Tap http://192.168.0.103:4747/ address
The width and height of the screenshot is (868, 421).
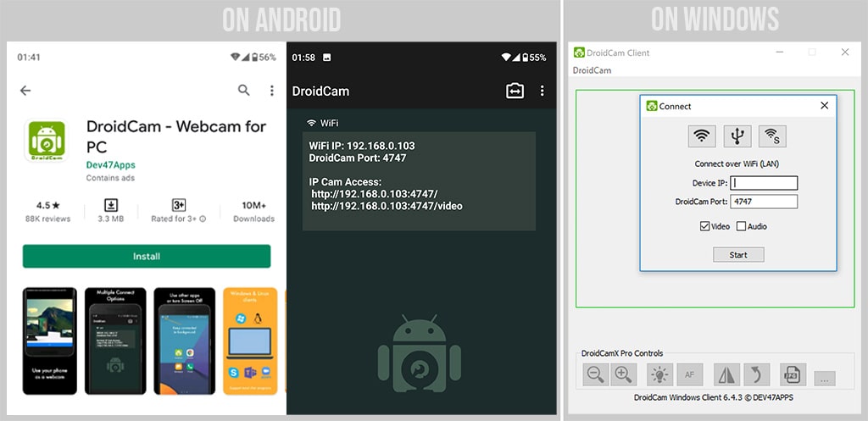pyautogui.click(x=374, y=194)
